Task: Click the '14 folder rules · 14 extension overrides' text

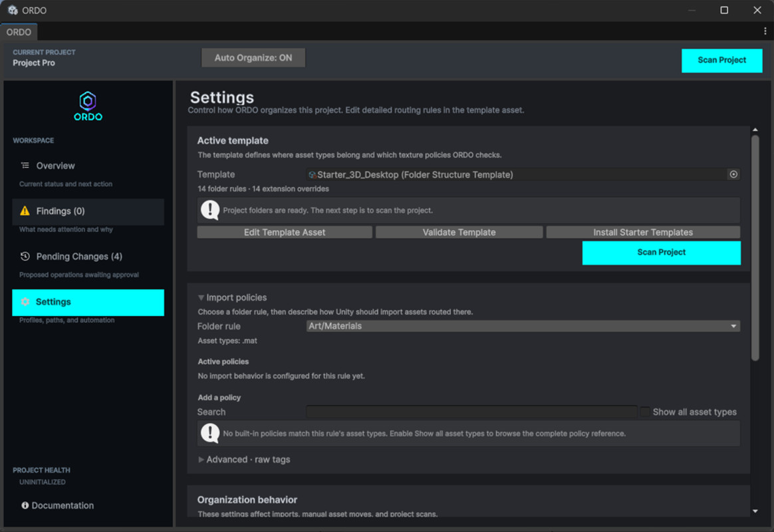Action: [x=263, y=188]
